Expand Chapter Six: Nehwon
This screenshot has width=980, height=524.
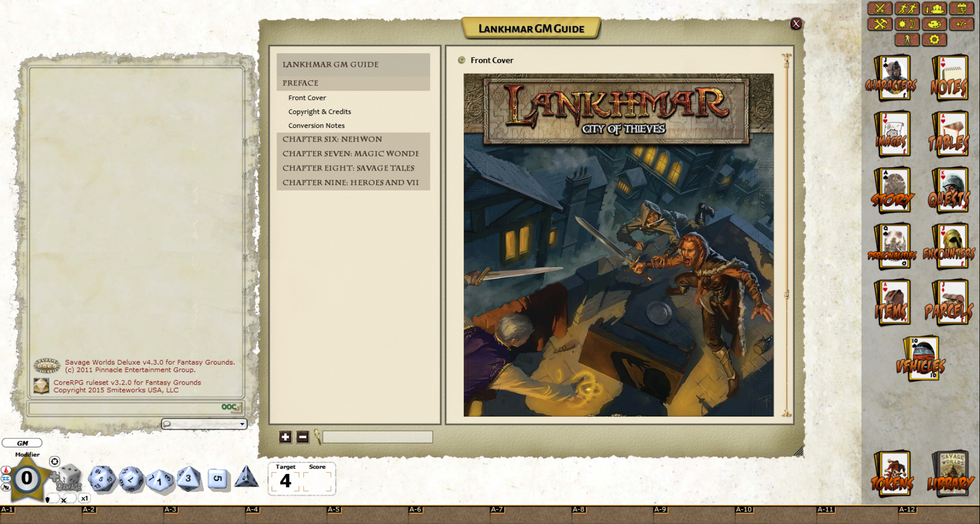(x=332, y=139)
